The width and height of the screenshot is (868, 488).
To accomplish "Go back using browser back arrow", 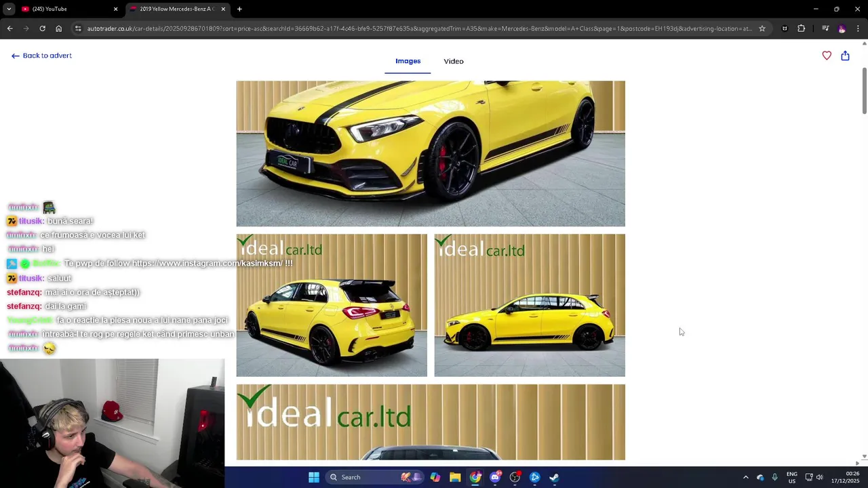I will click(9, 28).
